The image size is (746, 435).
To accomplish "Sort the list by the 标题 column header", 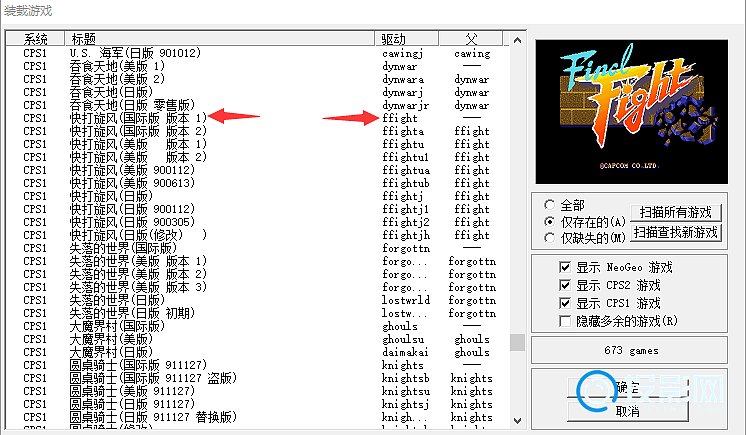I will [x=220, y=38].
